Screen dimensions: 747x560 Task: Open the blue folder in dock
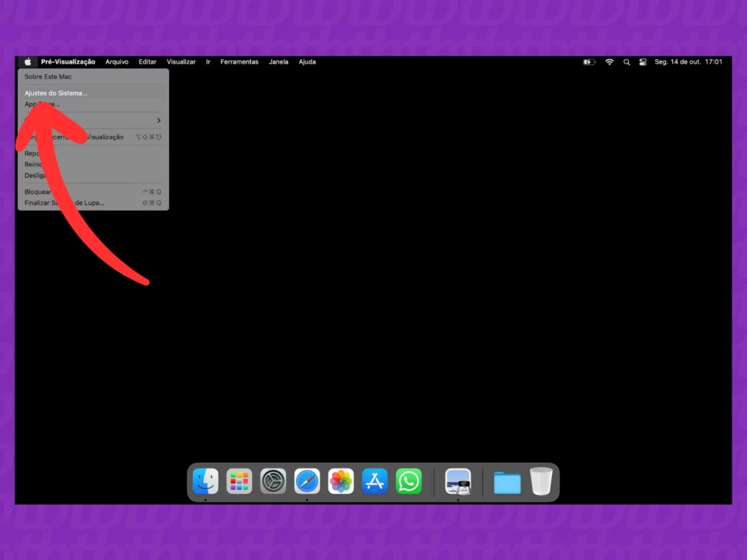[x=507, y=483]
